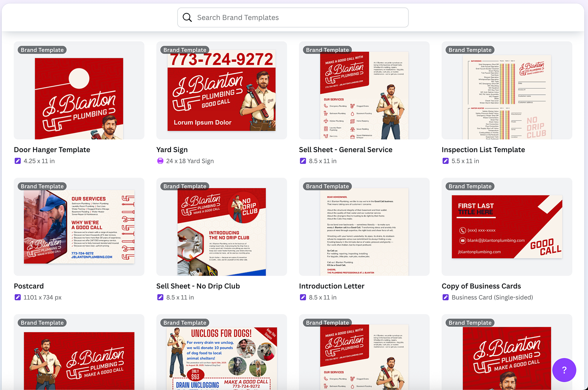Click the Introduction Letter title link

tap(332, 286)
